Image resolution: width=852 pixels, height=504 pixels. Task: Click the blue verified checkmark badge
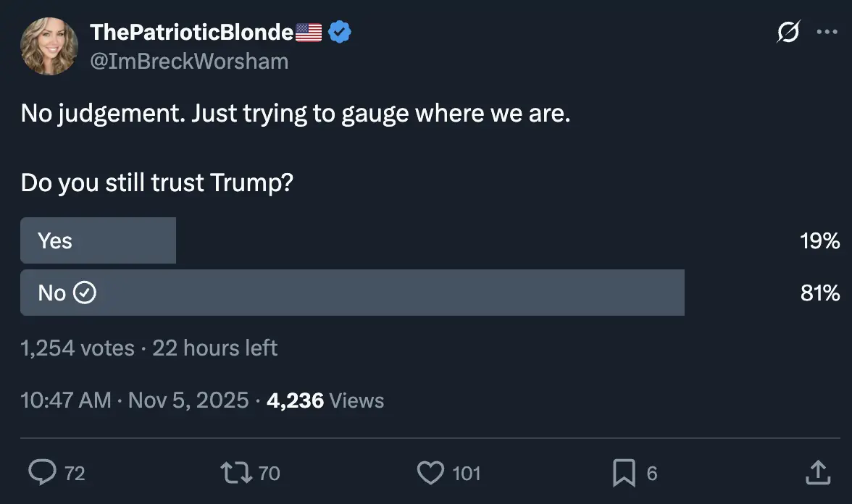[341, 32]
